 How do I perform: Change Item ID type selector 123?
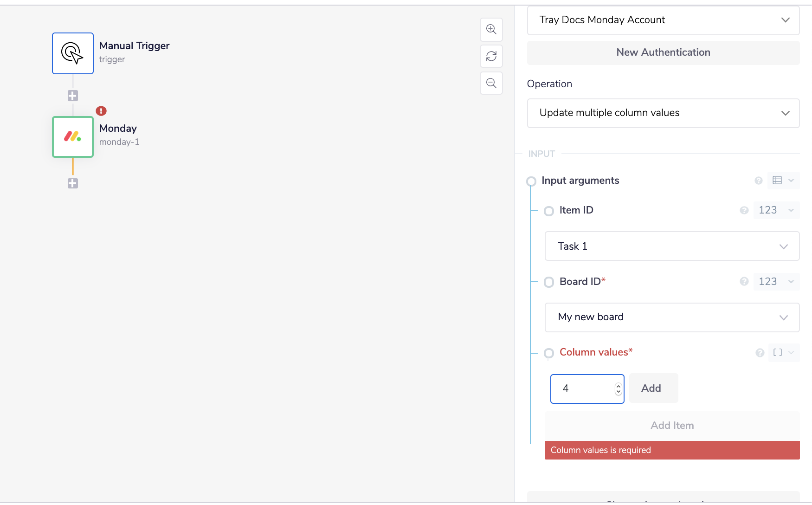coord(776,210)
